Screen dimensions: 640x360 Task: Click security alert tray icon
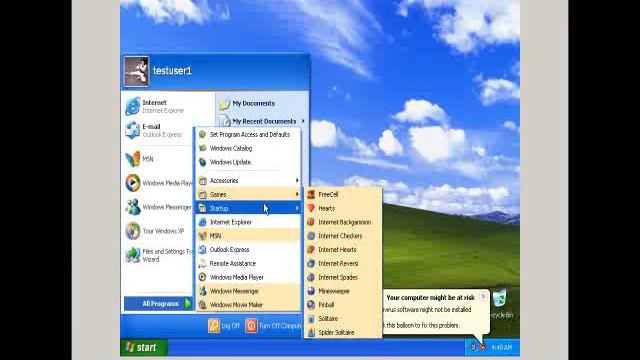coord(483,347)
